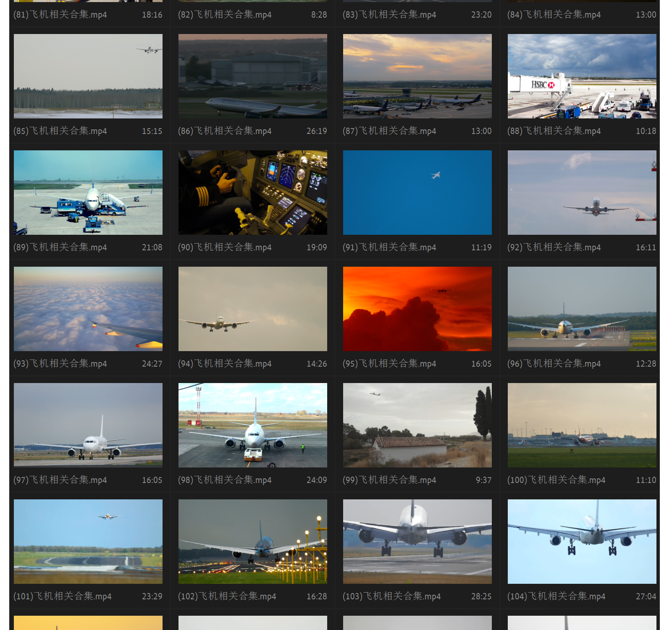Select the (89) parked jet front view thumbnail
This screenshot has height=630, width=672.
click(88, 192)
